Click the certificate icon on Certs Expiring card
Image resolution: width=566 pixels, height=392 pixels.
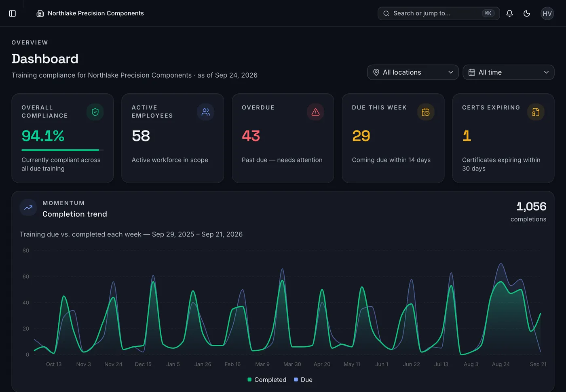tap(536, 112)
